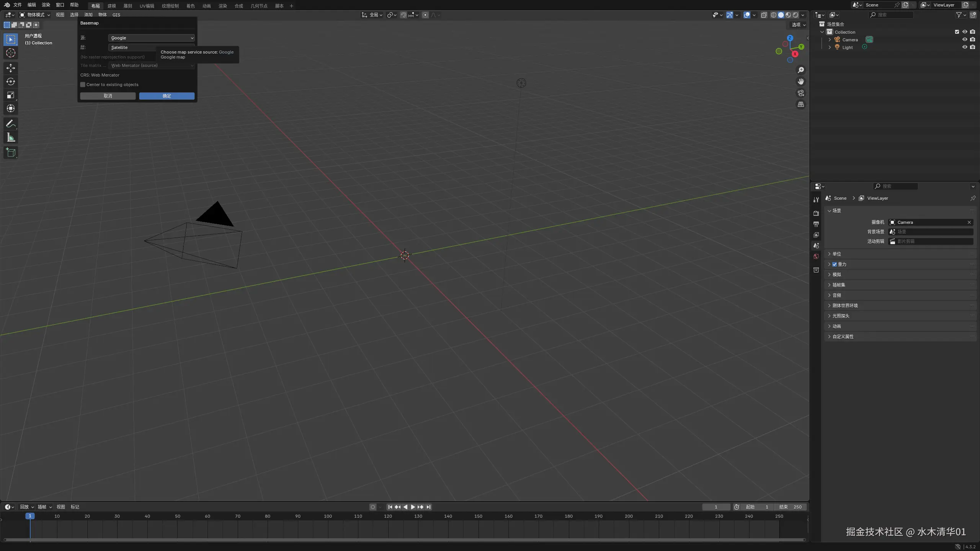This screenshot has height=551, width=980.
Task: Click the timeline playhead frame marker
Action: [x=30, y=516]
